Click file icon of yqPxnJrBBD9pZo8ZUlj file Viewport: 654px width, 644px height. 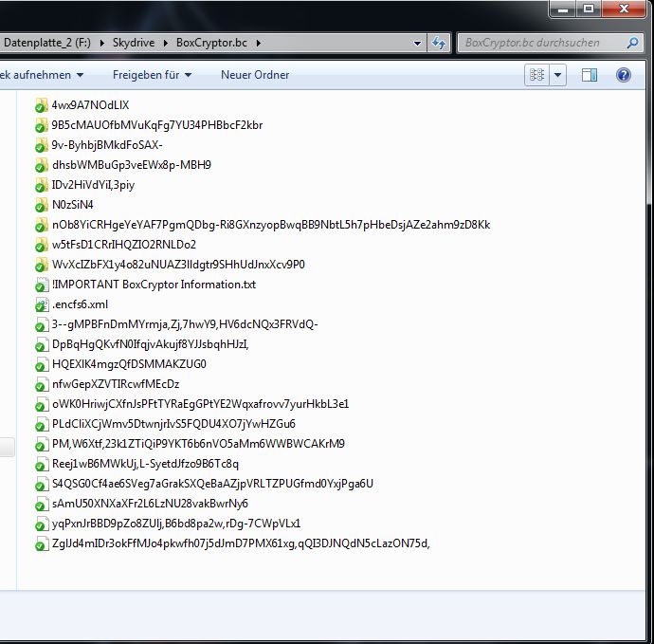pyautogui.click(x=41, y=524)
